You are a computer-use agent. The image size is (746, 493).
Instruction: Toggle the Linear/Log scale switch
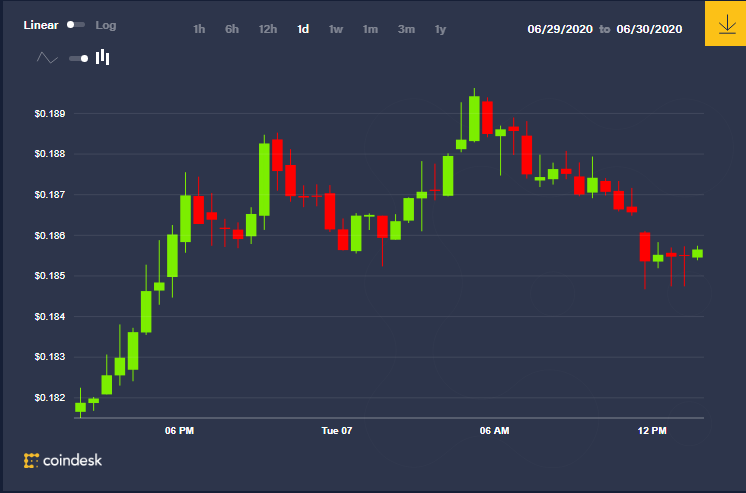[x=76, y=25]
